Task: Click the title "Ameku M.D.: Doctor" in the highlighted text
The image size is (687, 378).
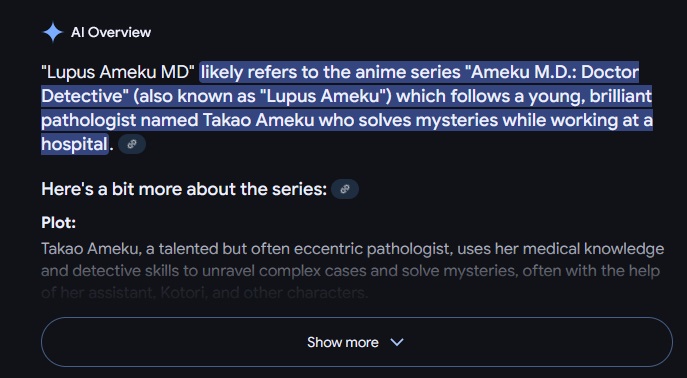Action: [555, 72]
